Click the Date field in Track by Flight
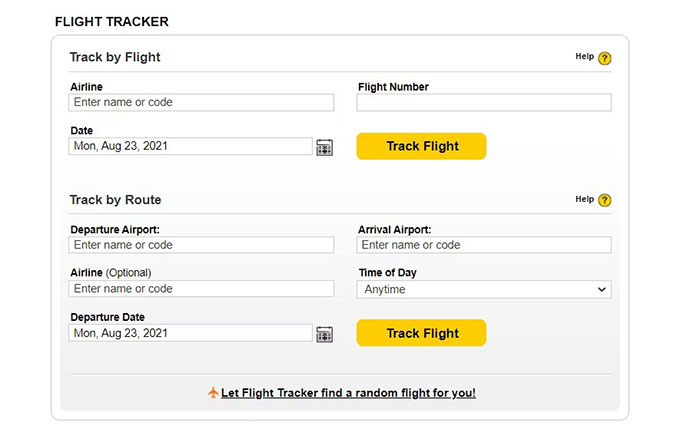The width and height of the screenshot is (700, 426). (x=191, y=146)
